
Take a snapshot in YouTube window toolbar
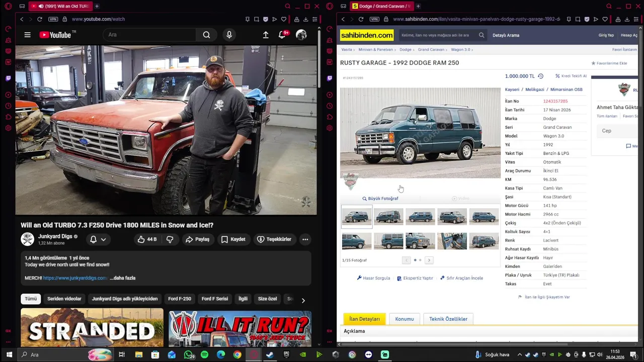click(256, 19)
